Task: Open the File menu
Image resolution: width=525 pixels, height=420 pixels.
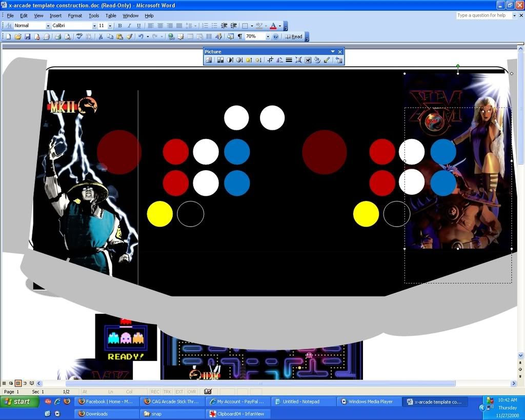Action: [10, 16]
